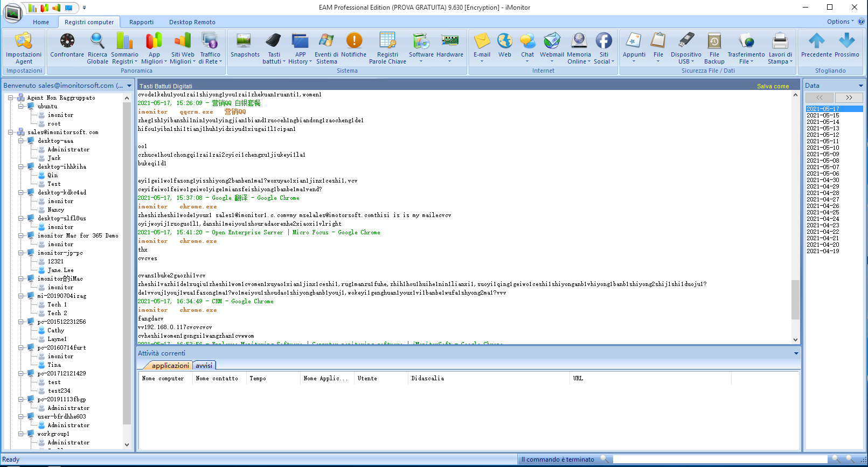
Task: Open the help question mark icon
Action: coord(861,22)
